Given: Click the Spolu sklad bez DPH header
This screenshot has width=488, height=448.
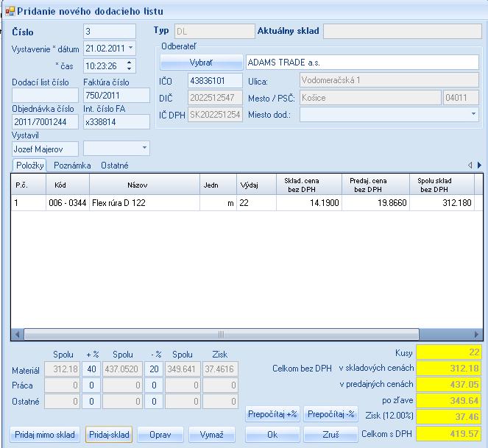Looking at the screenshot, I should [x=442, y=185].
